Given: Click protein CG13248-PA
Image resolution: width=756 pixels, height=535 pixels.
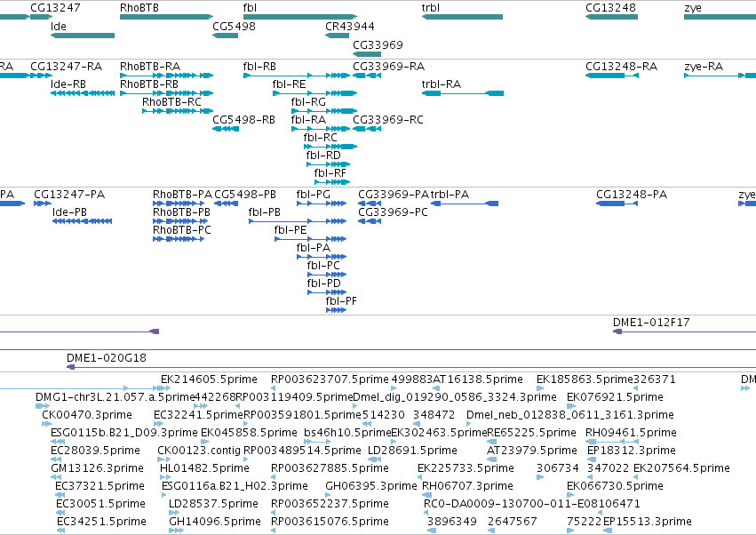Looking at the screenshot, I should tap(617, 204).
